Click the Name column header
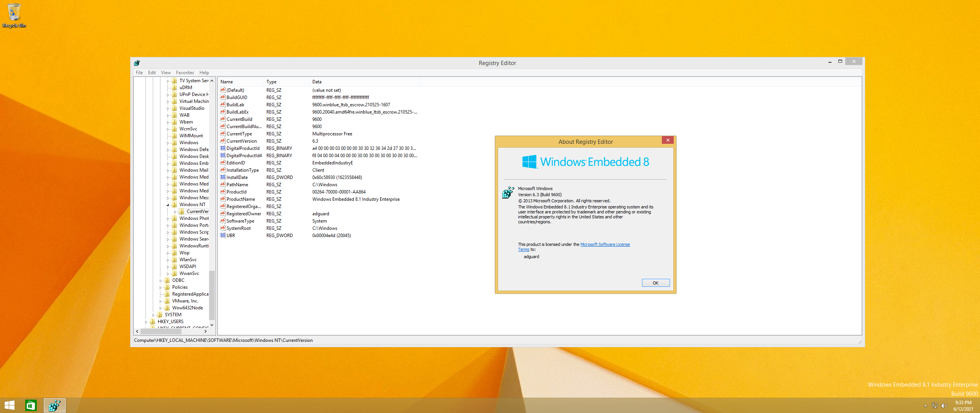 coord(241,82)
